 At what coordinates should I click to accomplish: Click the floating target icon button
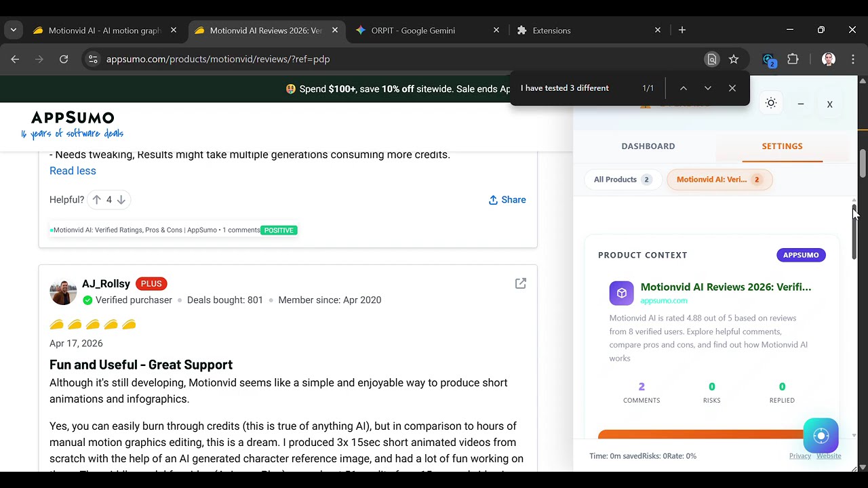821,436
